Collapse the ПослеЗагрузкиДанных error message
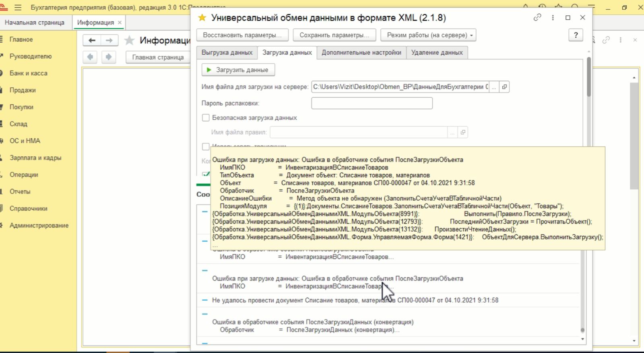Screen dimensions: 644x353 pyautogui.click(x=204, y=314)
